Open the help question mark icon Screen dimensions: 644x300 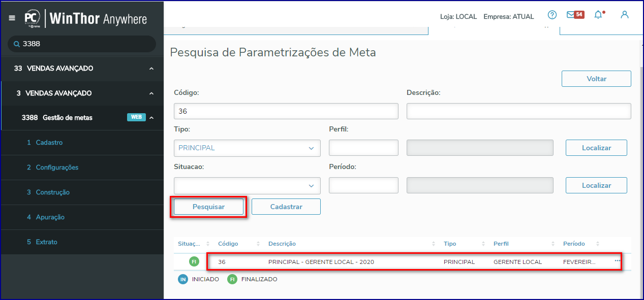tap(552, 15)
